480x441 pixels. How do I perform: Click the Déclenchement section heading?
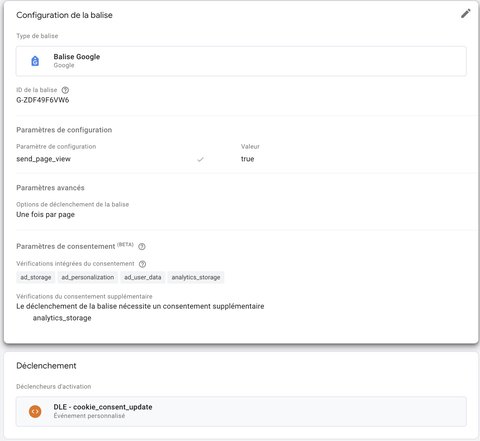(x=46, y=366)
